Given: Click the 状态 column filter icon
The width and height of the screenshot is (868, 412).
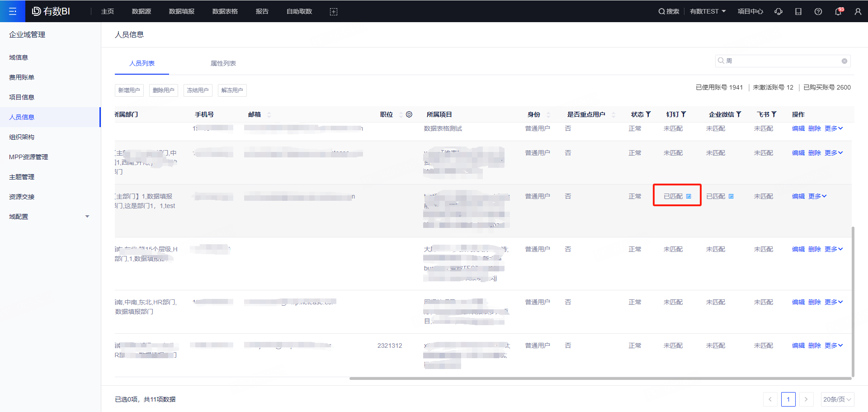Looking at the screenshot, I should (x=648, y=114).
